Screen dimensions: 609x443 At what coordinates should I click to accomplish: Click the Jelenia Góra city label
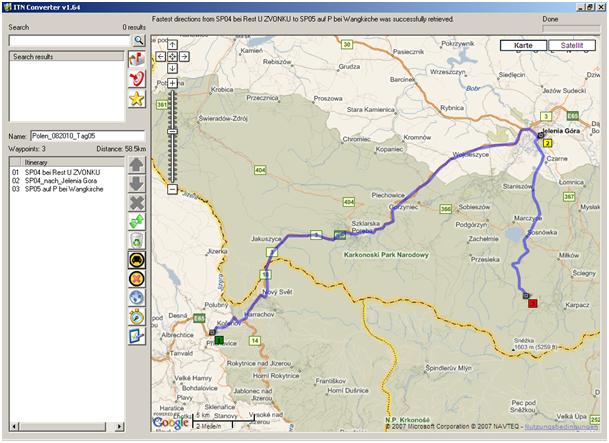[x=561, y=131]
